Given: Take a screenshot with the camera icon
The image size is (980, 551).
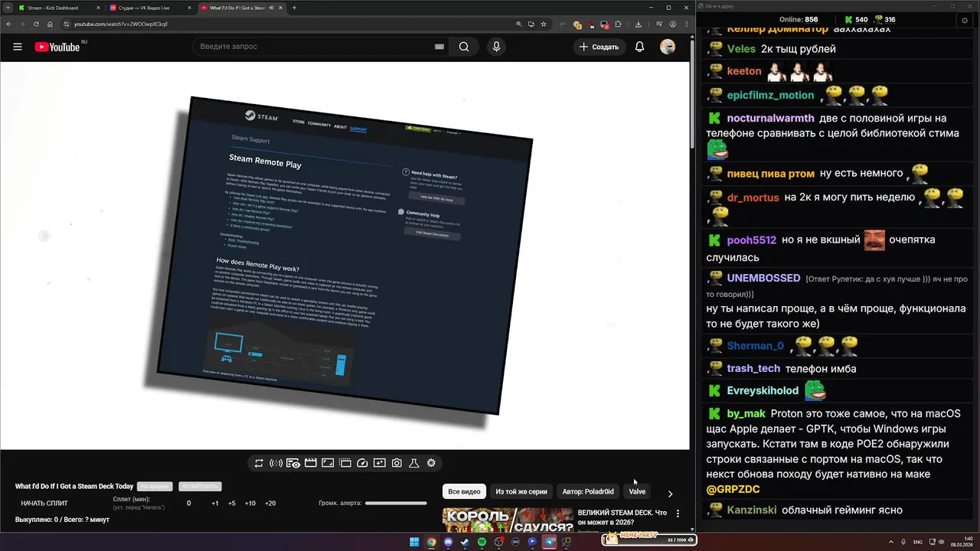Looking at the screenshot, I should coord(397,463).
